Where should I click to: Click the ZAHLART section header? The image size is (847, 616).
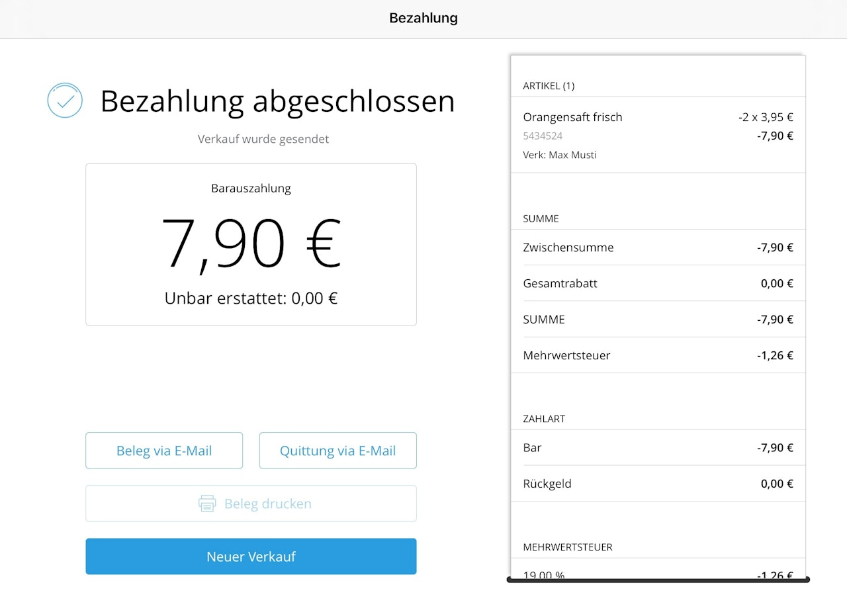[x=544, y=419]
